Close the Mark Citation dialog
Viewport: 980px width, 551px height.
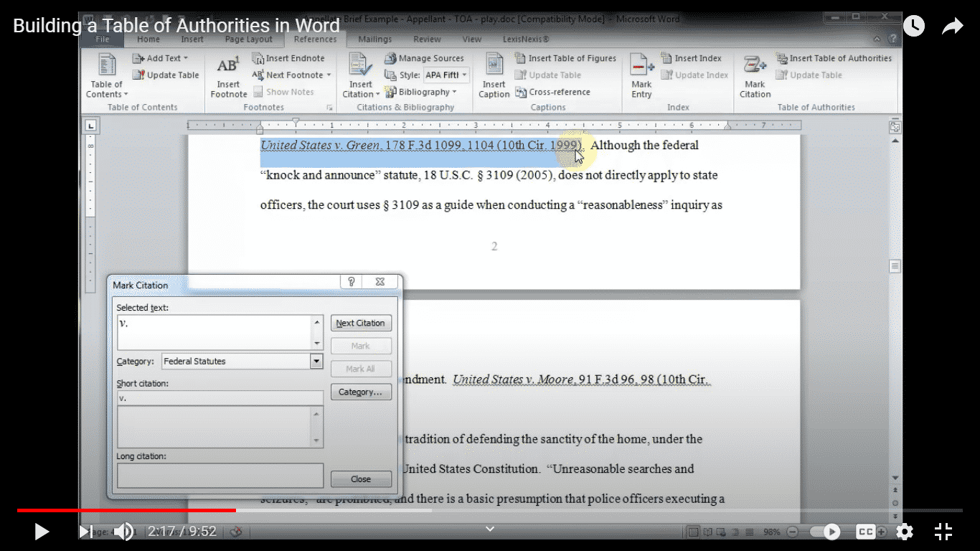[361, 479]
